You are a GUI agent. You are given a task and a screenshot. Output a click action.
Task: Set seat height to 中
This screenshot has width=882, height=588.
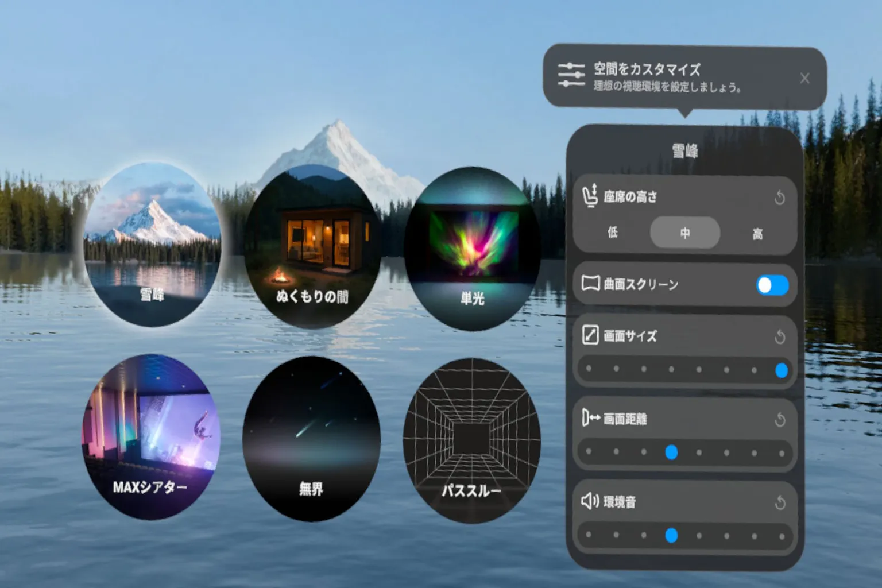tap(685, 233)
